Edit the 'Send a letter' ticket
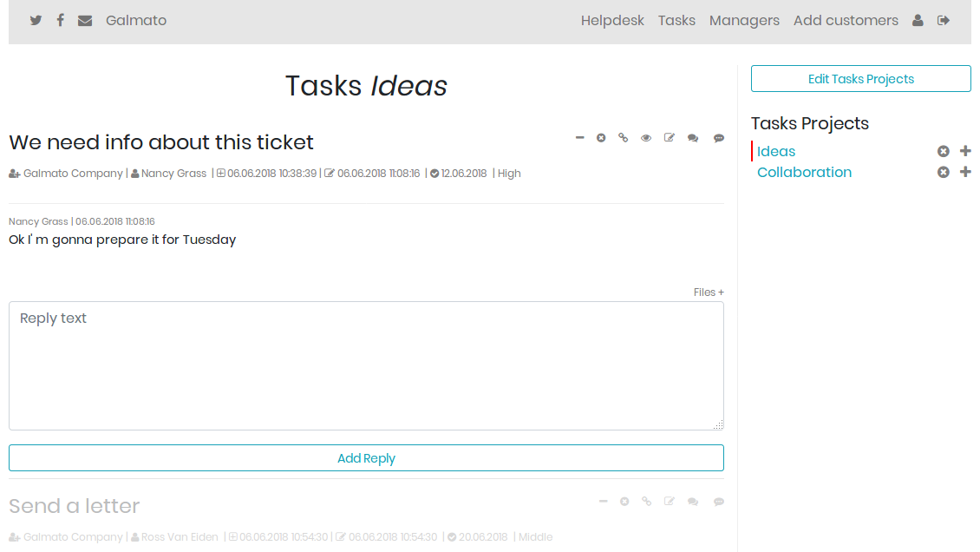Screen dimensions: 980x552 [x=670, y=502]
